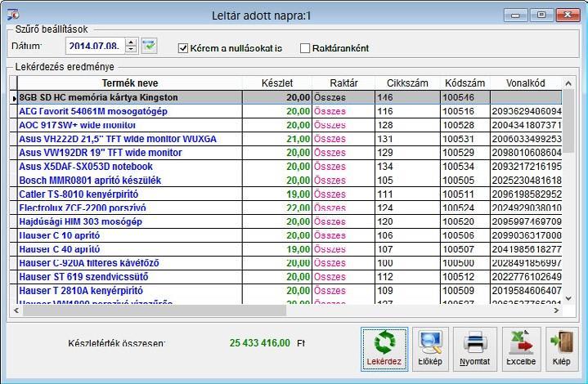This screenshot has width=588, height=384.
Task: Click the horizontal scrollbar thumb
Action: click(x=154, y=310)
